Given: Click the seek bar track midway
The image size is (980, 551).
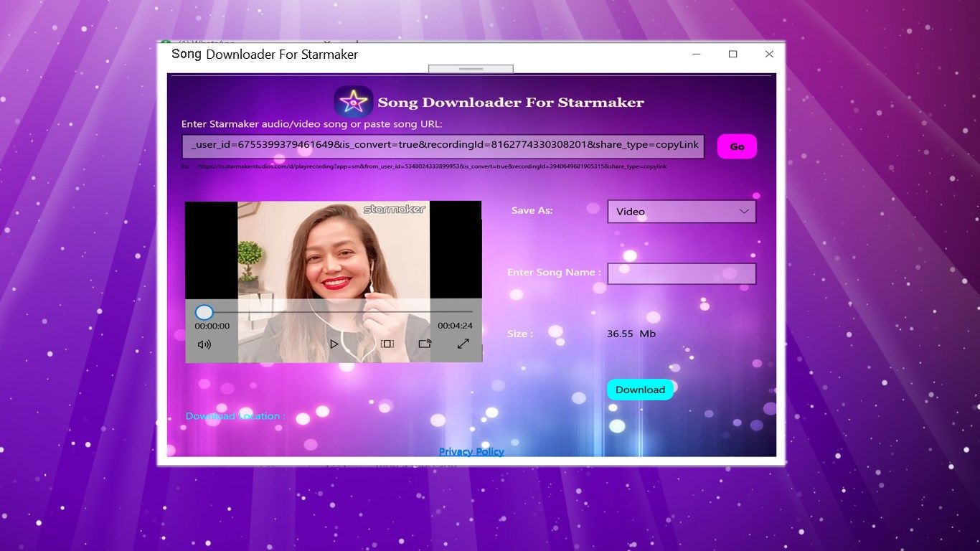Looking at the screenshot, I should click(334, 312).
